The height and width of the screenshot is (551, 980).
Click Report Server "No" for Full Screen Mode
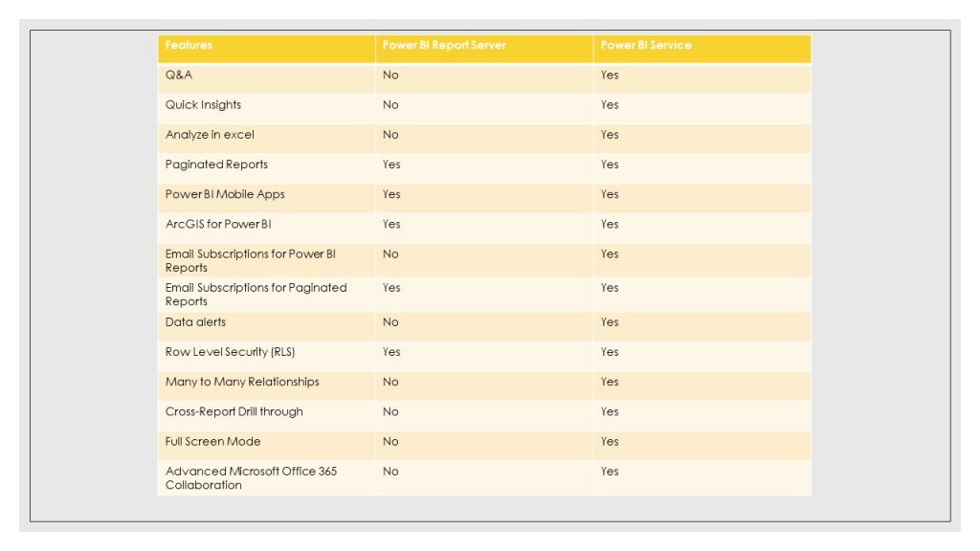click(390, 442)
